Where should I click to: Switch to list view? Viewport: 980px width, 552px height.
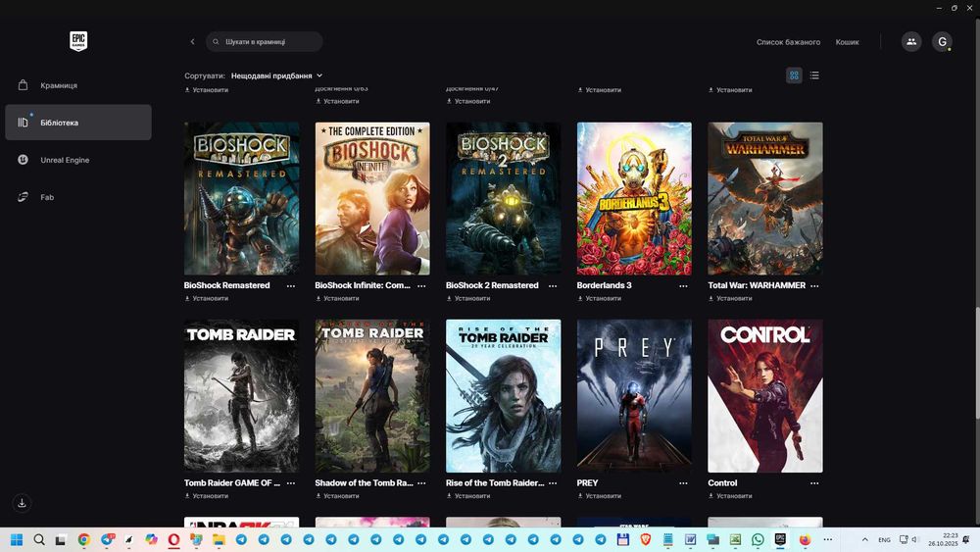click(x=814, y=75)
